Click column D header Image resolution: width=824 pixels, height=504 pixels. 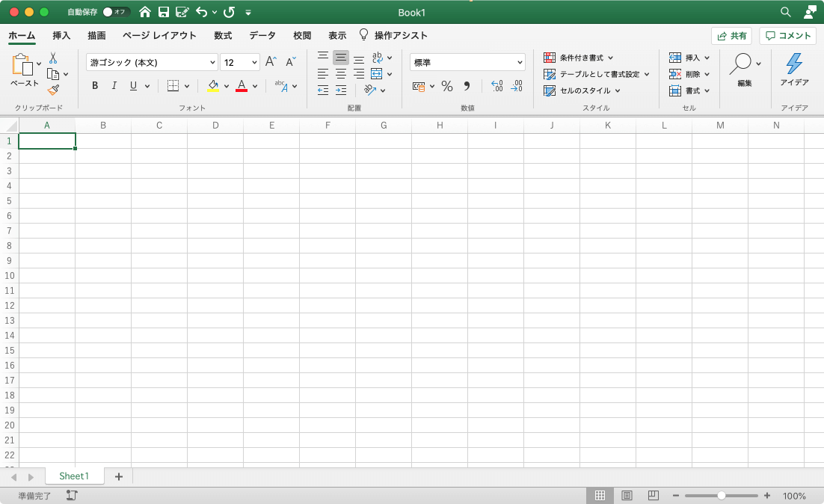(x=215, y=125)
